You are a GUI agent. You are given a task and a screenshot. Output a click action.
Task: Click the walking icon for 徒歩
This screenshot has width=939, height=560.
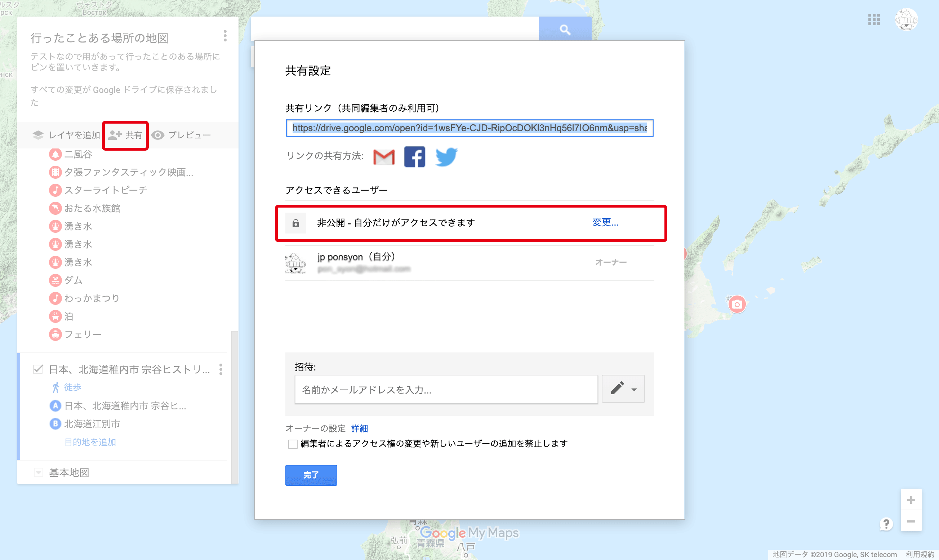tap(56, 387)
